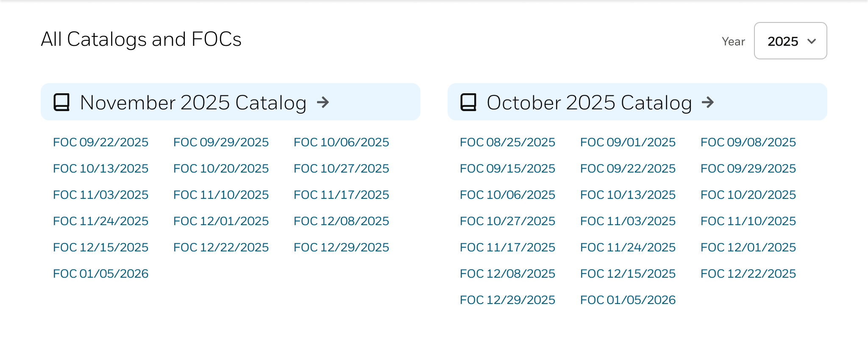Image resolution: width=868 pixels, height=340 pixels.
Task: Open FOC 12/22/2025 under October 2025 Catalog
Action: pyautogui.click(x=748, y=274)
